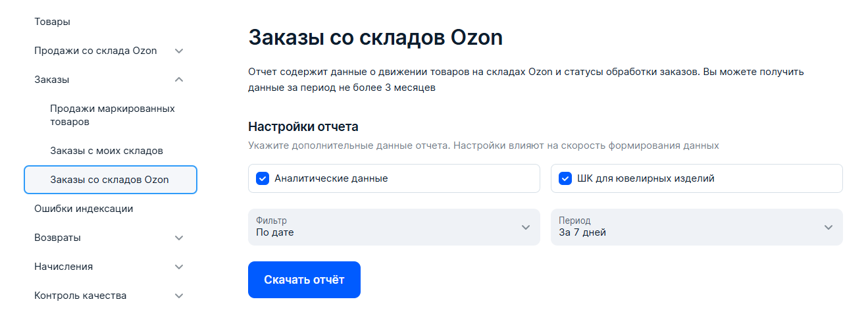Screen dimensions: 868x314
Task: Open the Фильтр dropdown arrow
Action: tap(525, 227)
